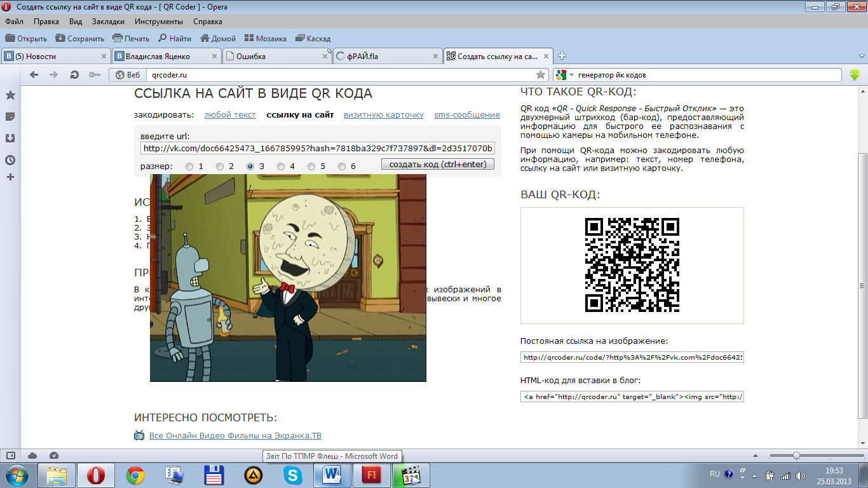
Task: Open the sms-сообщение link
Action: click(x=467, y=115)
